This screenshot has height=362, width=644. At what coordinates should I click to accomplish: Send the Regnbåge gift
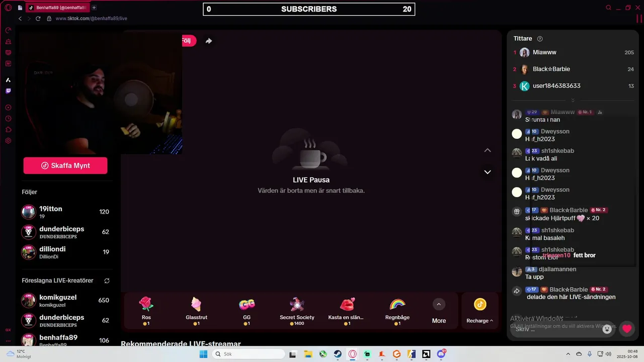pos(397,311)
